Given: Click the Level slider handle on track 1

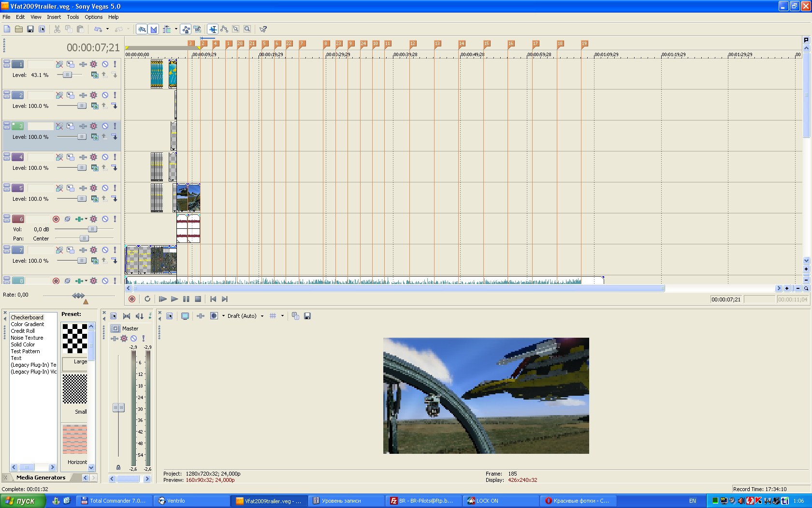Looking at the screenshot, I should click(67, 75).
